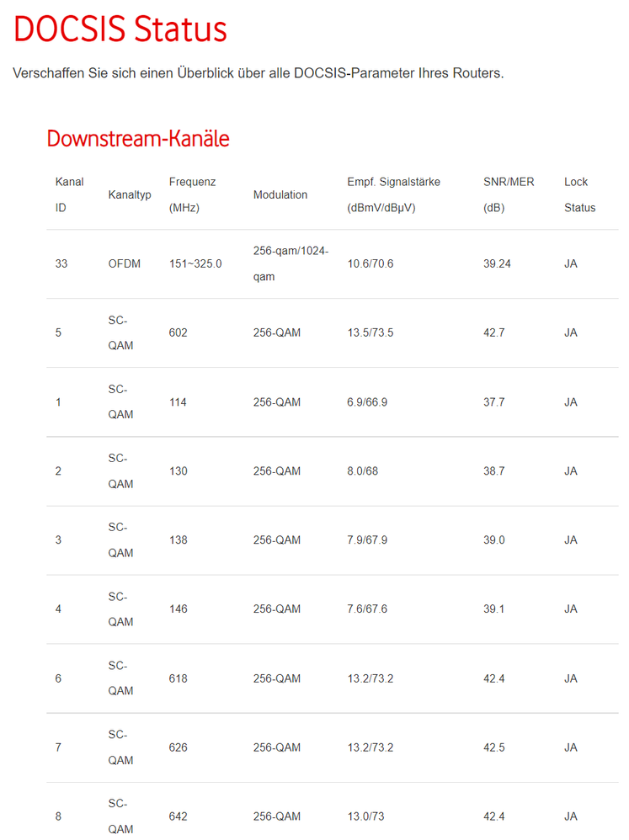Click the Verschaffen Sie sich einen Überblick description
The height and width of the screenshot is (840, 629).
tap(258, 73)
